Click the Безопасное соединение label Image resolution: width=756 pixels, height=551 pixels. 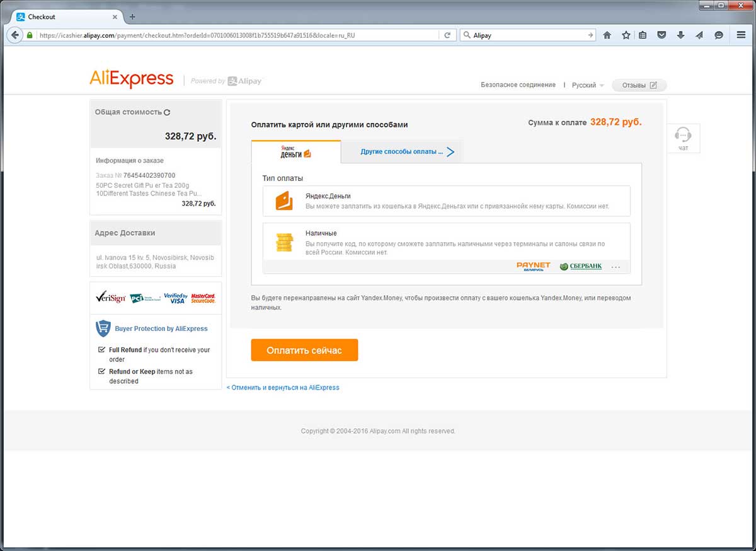(x=518, y=85)
